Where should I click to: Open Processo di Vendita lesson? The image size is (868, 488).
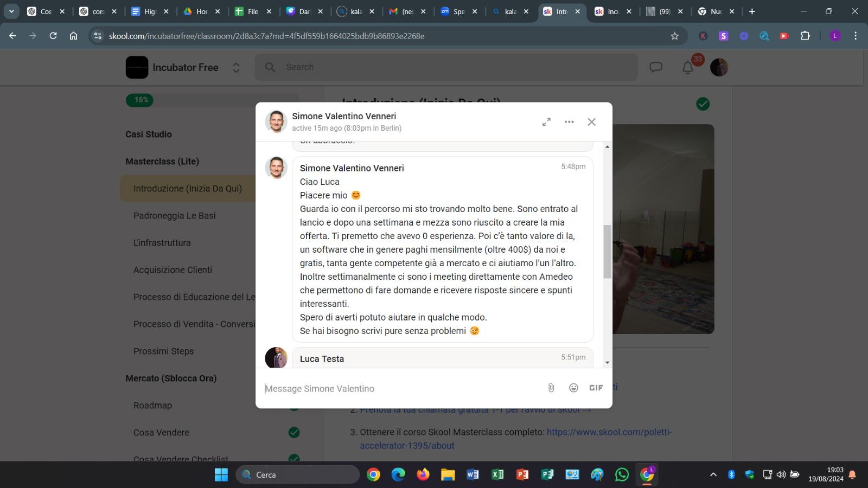tap(194, 324)
